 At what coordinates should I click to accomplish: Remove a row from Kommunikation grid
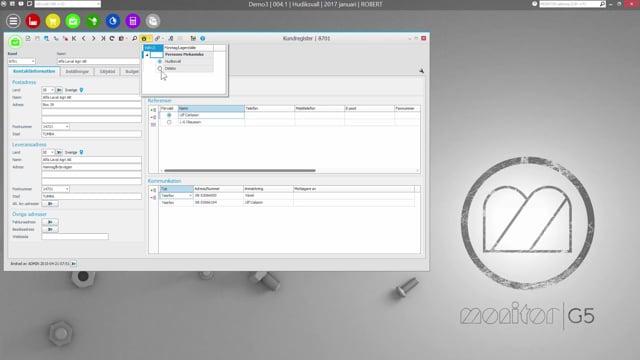pyautogui.click(x=153, y=198)
